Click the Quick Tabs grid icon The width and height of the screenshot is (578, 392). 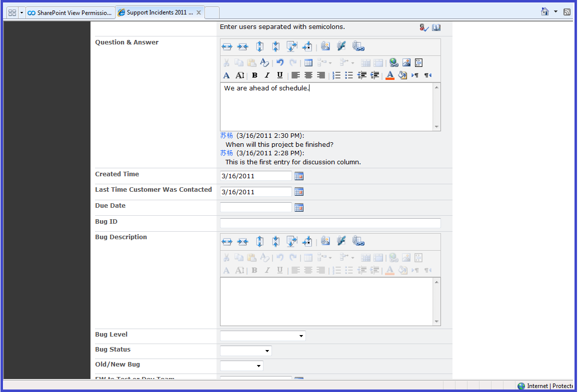[x=12, y=13]
